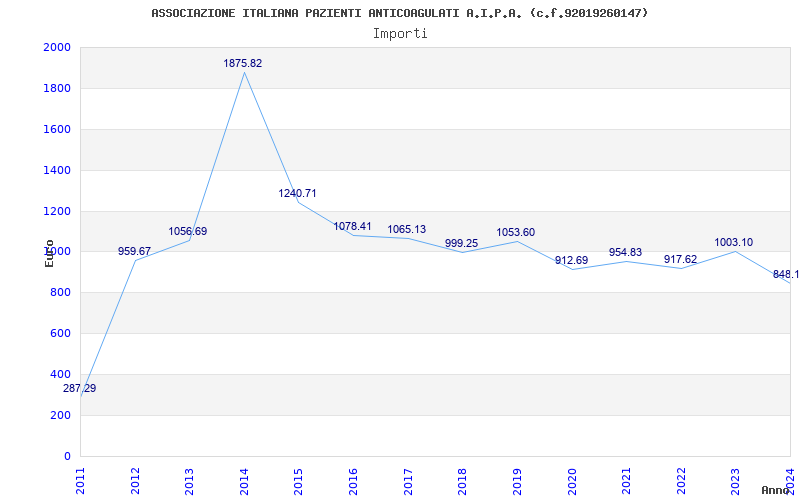Click the Euro axis label

(x=49, y=253)
